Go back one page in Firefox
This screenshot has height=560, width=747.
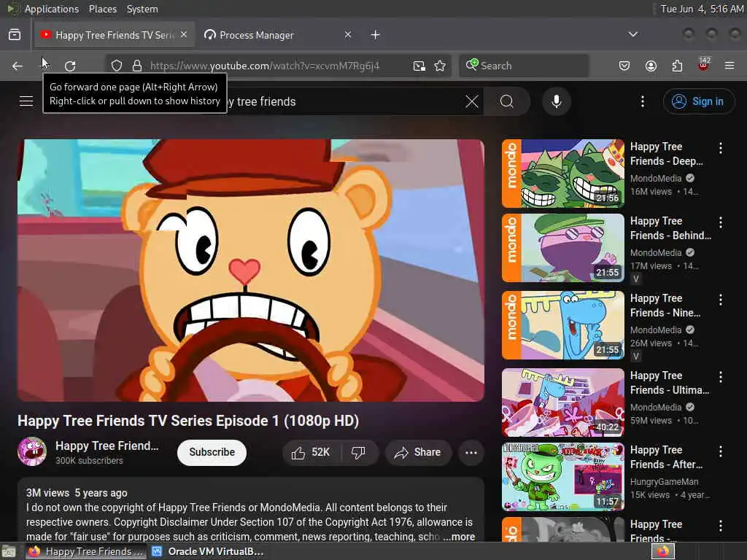[x=18, y=66]
